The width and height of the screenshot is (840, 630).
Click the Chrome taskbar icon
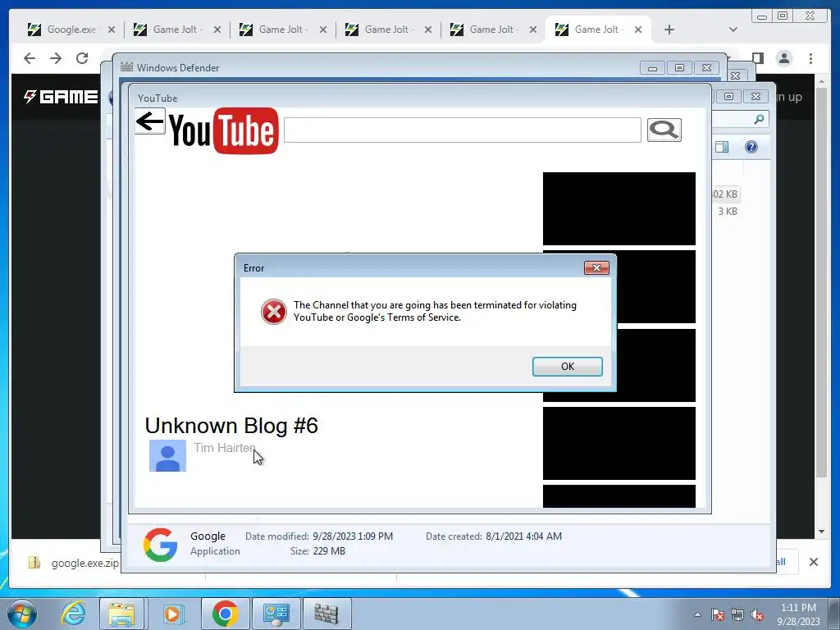pos(225,614)
